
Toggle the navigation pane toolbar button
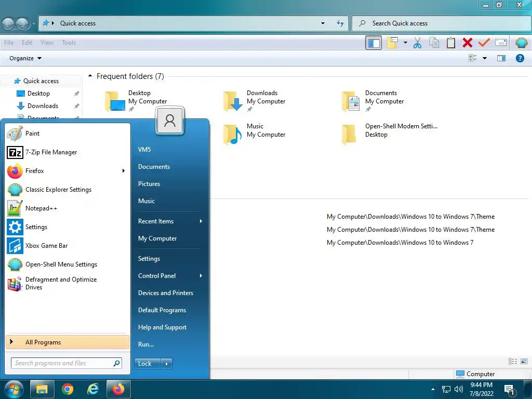coord(374,43)
